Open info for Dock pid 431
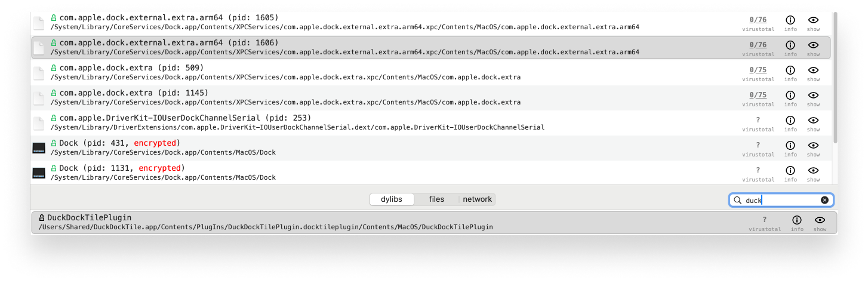The height and width of the screenshot is (283, 868). [790, 146]
